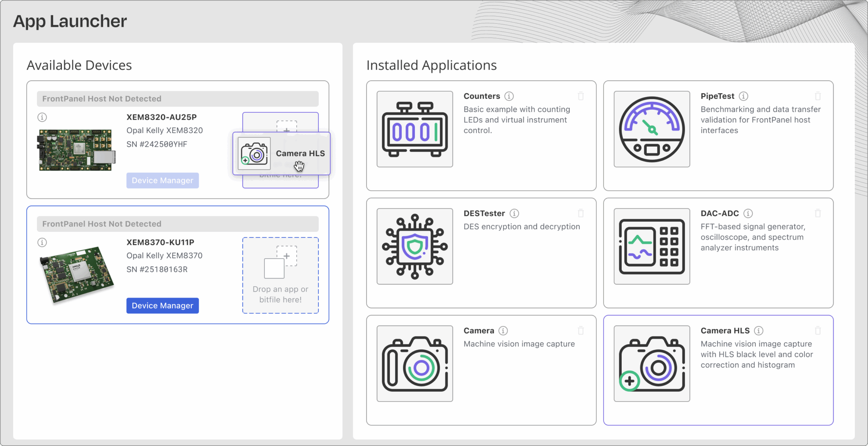Image resolution: width=868 pixels, height=446 pixels.
Task: Open the DAC-ADC instrument icon
Action: pos(651,246)
